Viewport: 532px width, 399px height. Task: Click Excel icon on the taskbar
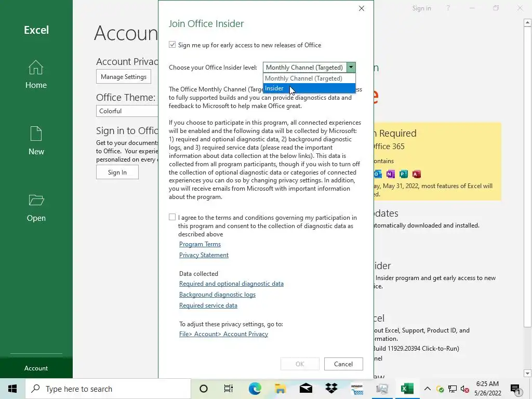tap(407, 389)
